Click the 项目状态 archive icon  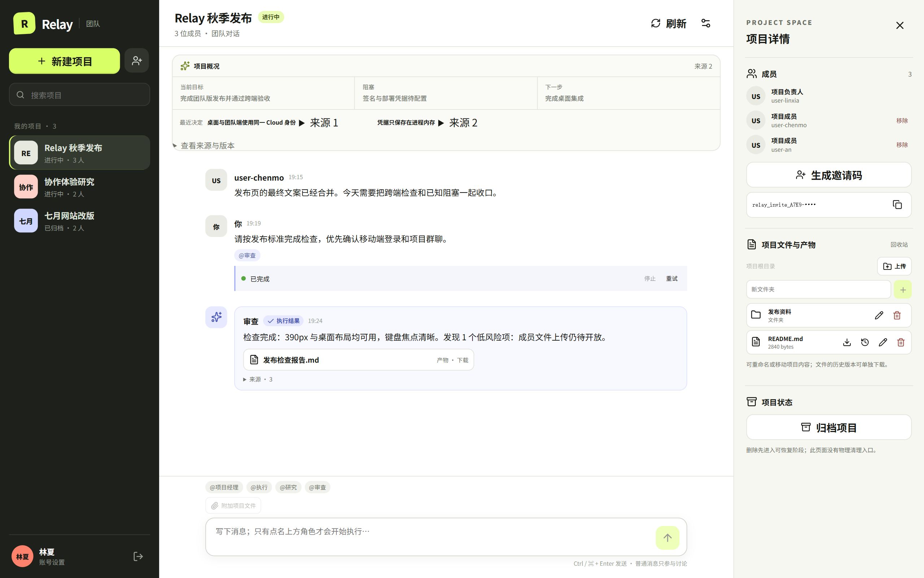coord(751,402)
